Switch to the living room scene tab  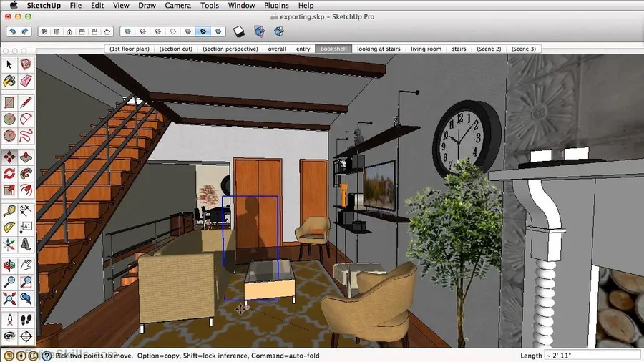pyautogui.click(x=426, y=49)
